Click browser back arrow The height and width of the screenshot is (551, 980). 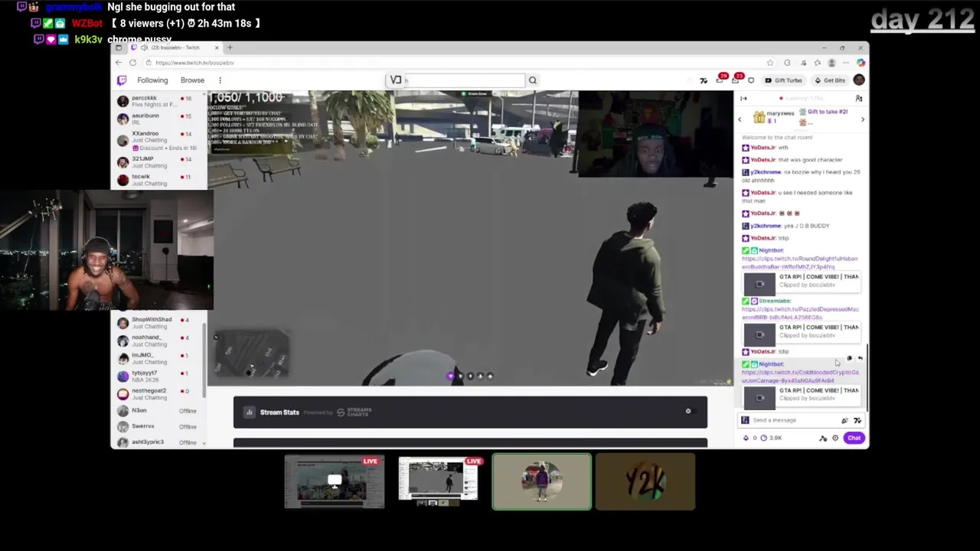pyautogui.click(x=119, y=63)
